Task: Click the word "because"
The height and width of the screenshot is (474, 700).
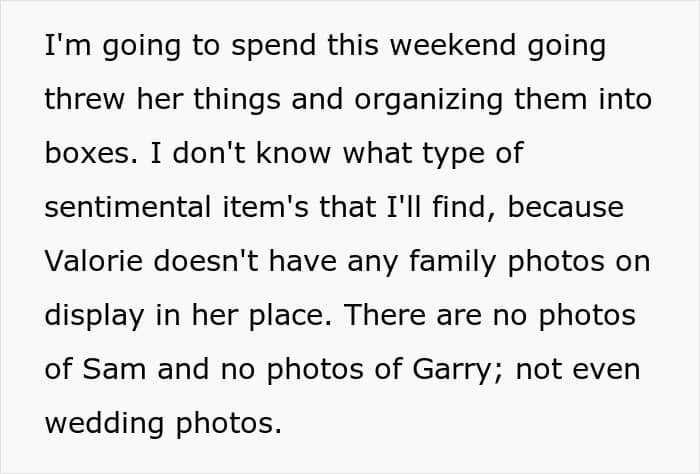Action: coord(565,207)
